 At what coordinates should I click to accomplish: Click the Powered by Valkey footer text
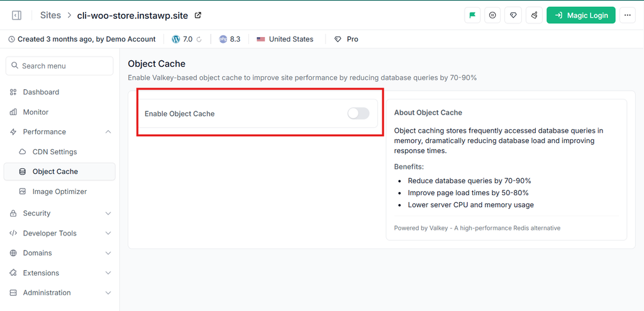pos(477,228)
